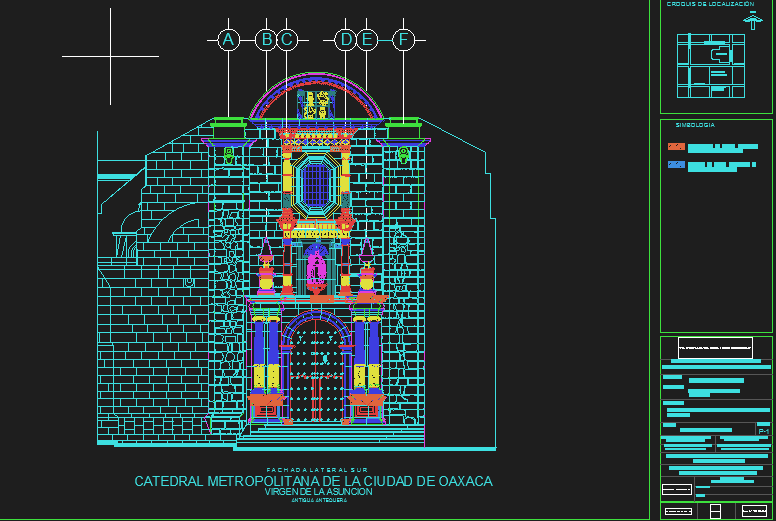Image resolution: width=776 pixels, height=521 pixels.
Task: Click the white-bordered title box in title block
Action: point(715,349)
